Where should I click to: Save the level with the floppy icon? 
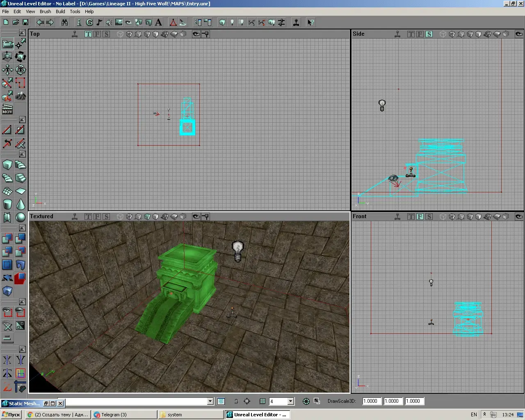pyautogui.click(x=25, y=23)
